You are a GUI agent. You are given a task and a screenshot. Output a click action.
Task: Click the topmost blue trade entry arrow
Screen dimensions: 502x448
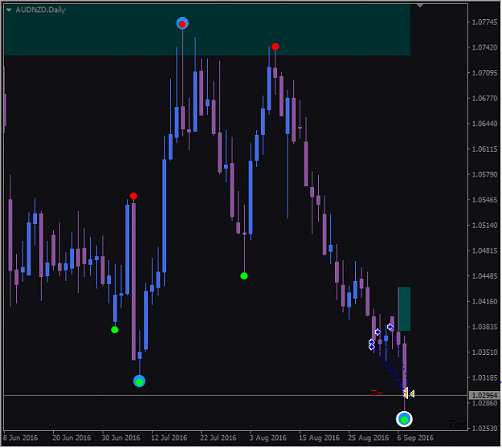tap(390, 327)
